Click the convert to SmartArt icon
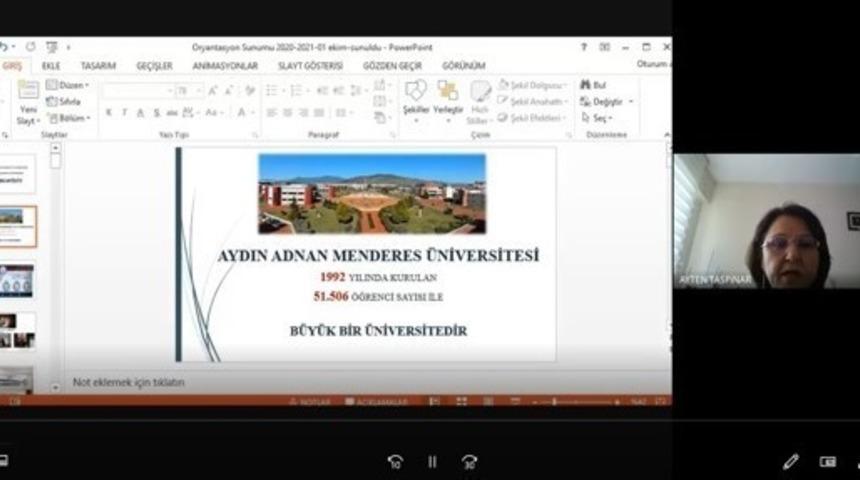860x480 pixels. coord(381,117)
